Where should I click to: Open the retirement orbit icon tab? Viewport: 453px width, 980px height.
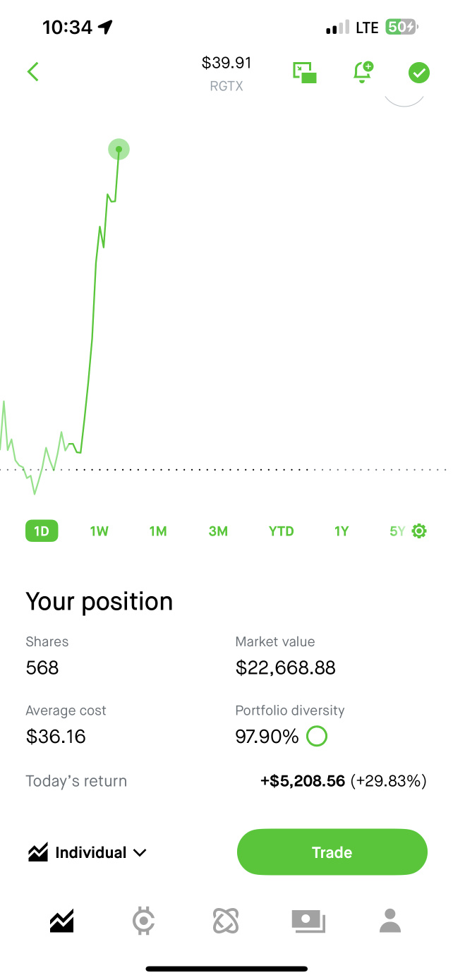(x=226, y=921)
